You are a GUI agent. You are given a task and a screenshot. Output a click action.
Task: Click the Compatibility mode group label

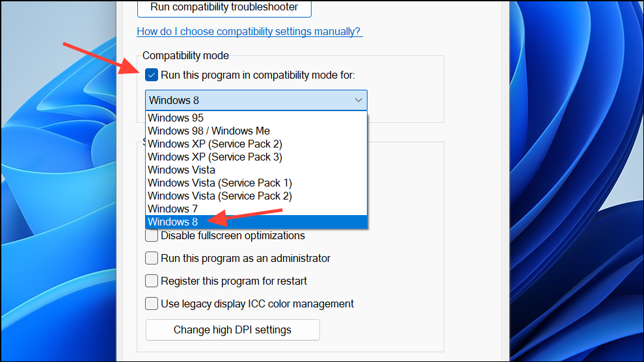[x=185, y=56]
